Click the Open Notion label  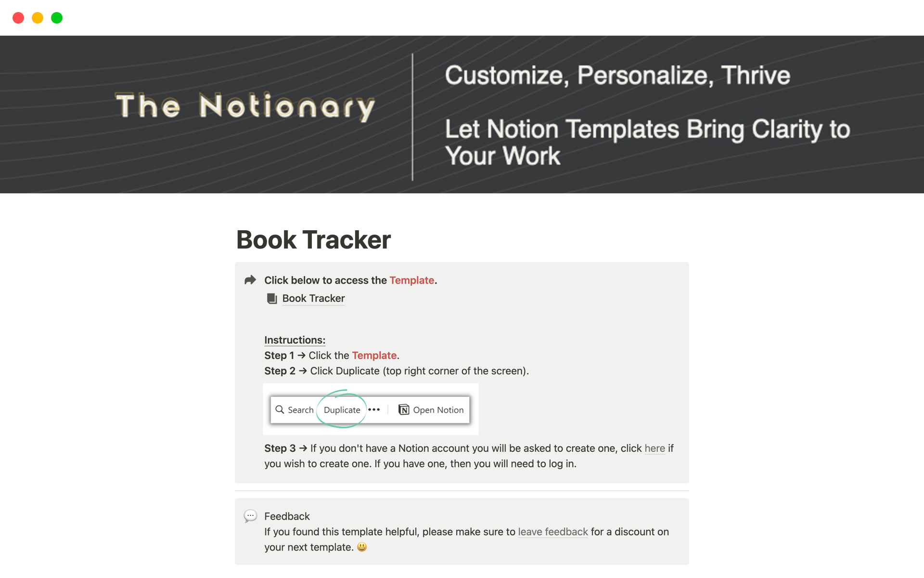pyautogui.click(x=438, y=410)
